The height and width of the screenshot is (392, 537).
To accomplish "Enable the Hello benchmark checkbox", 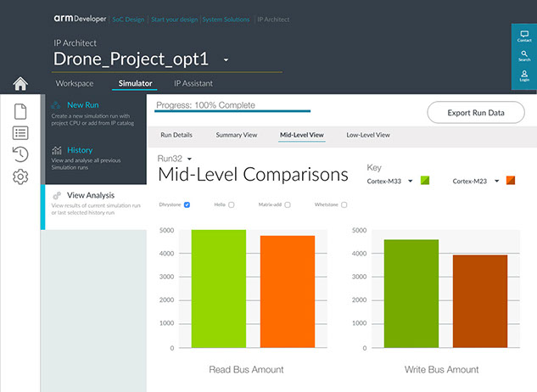I will tap(231, 204).
